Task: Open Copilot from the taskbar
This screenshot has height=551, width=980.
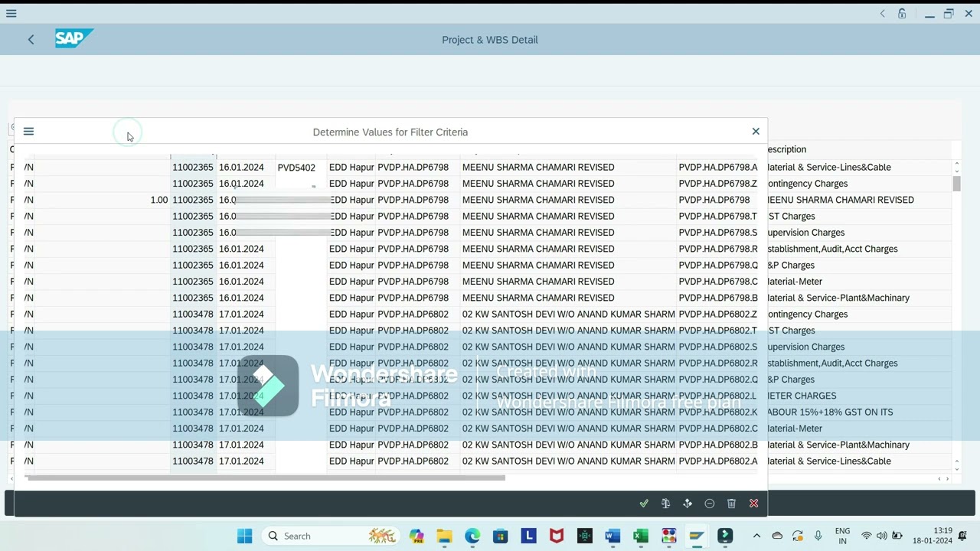Action: pos(416,536)
